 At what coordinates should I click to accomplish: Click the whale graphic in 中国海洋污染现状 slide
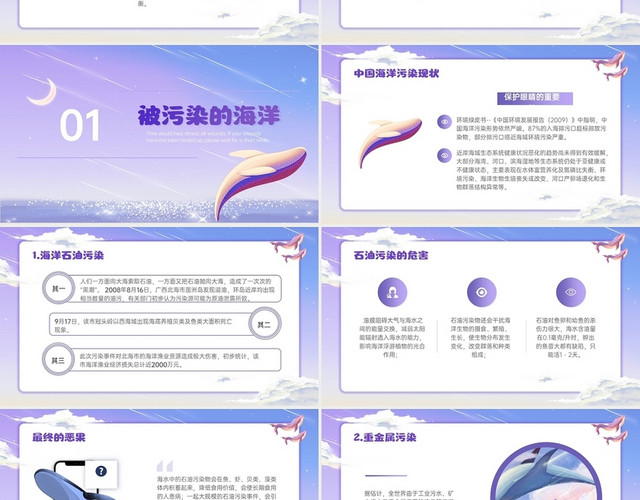(390, 142)
